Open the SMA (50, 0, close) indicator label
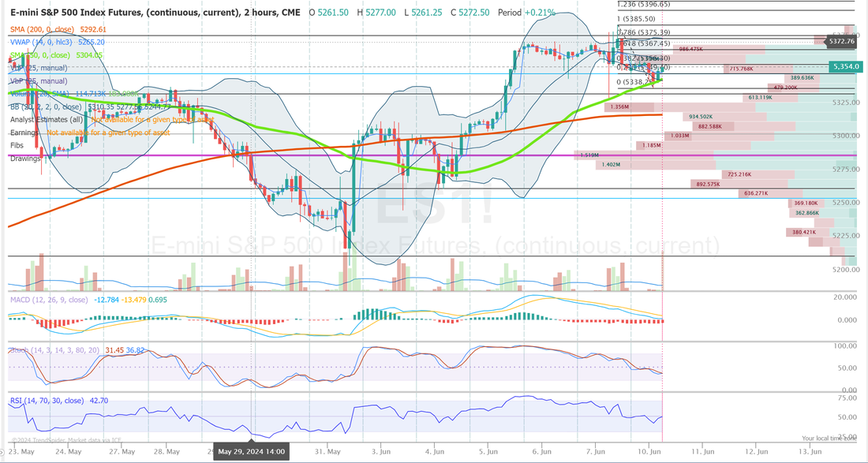Image resolution: width=868 pixels, height=463 pixels. click(40, 54)
